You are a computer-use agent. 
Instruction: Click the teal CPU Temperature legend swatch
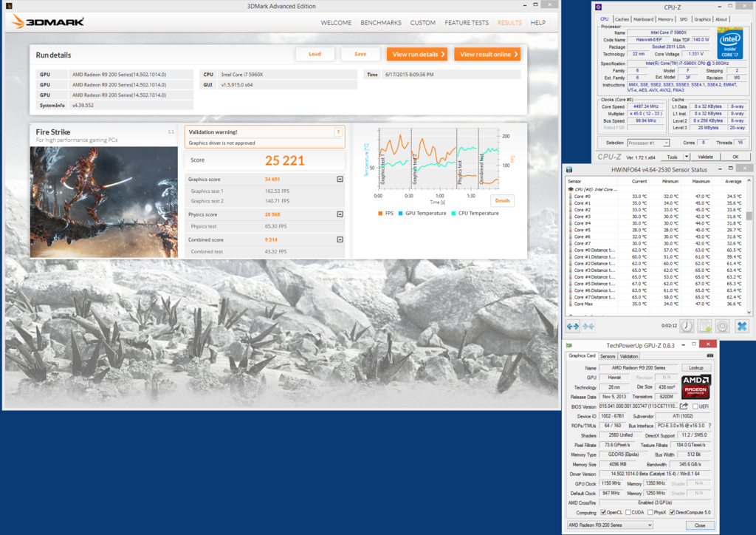453,214
